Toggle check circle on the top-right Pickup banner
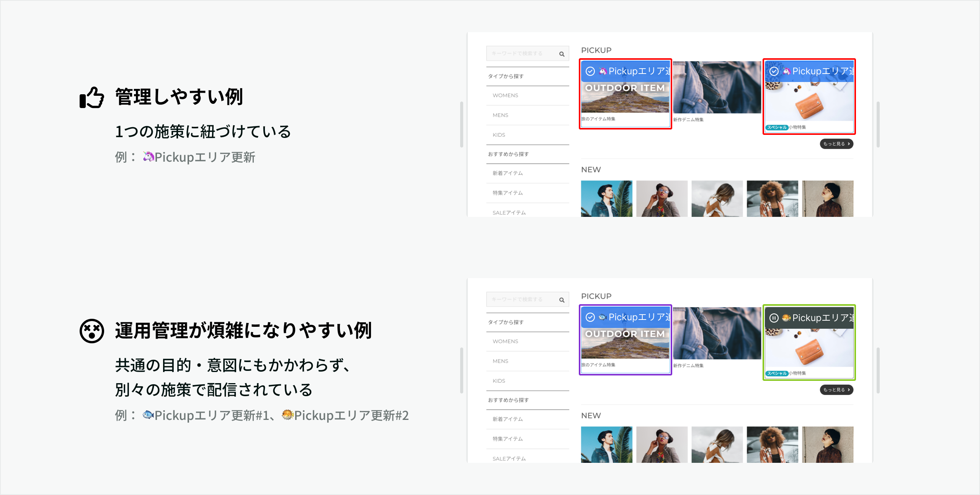 coord(774,71)
